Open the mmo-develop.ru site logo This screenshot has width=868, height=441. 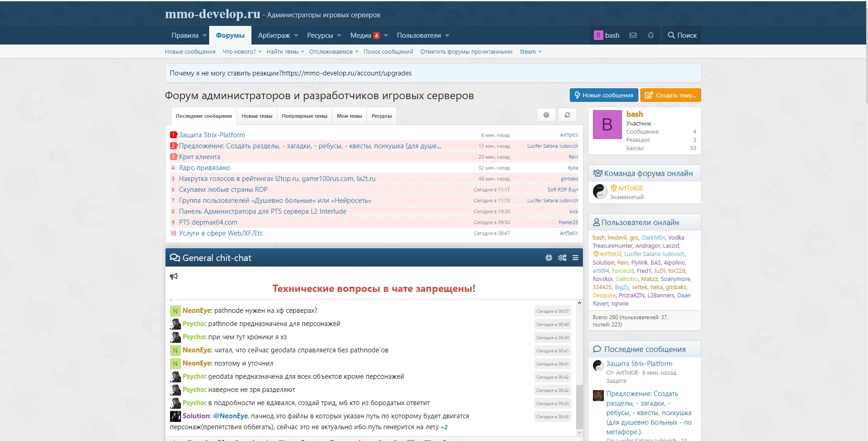(x=212, y=14)
